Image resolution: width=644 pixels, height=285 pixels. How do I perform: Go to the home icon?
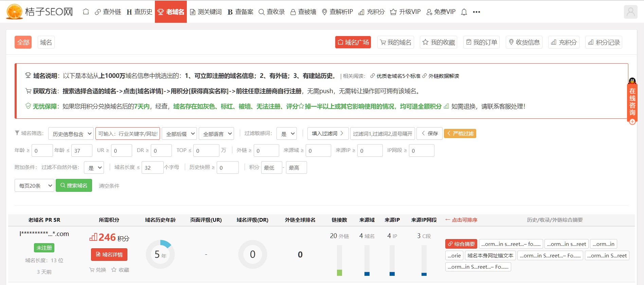point(86,12)
